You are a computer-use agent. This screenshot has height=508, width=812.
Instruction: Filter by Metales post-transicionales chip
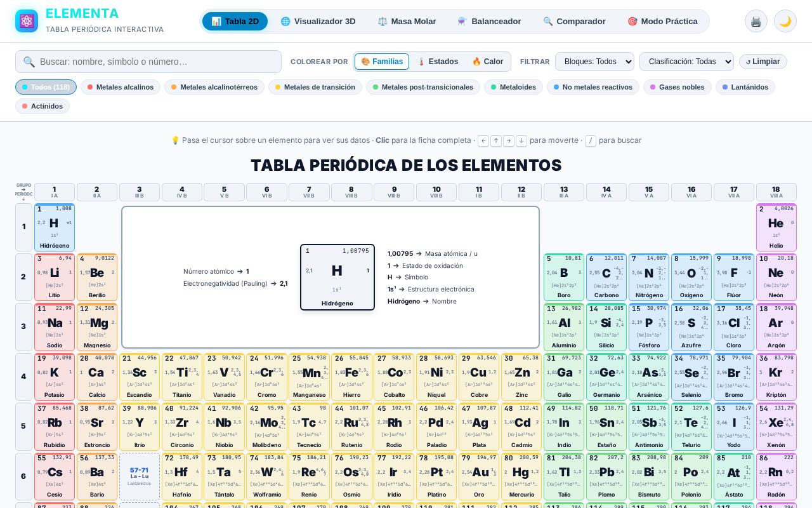pyautogui.click(x=423, y=87)
